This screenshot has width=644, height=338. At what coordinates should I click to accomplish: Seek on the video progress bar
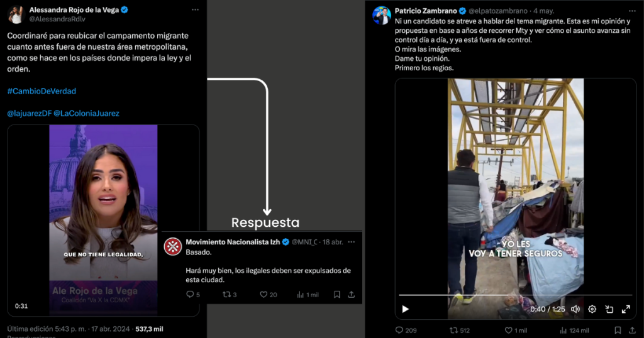[516, 295]
